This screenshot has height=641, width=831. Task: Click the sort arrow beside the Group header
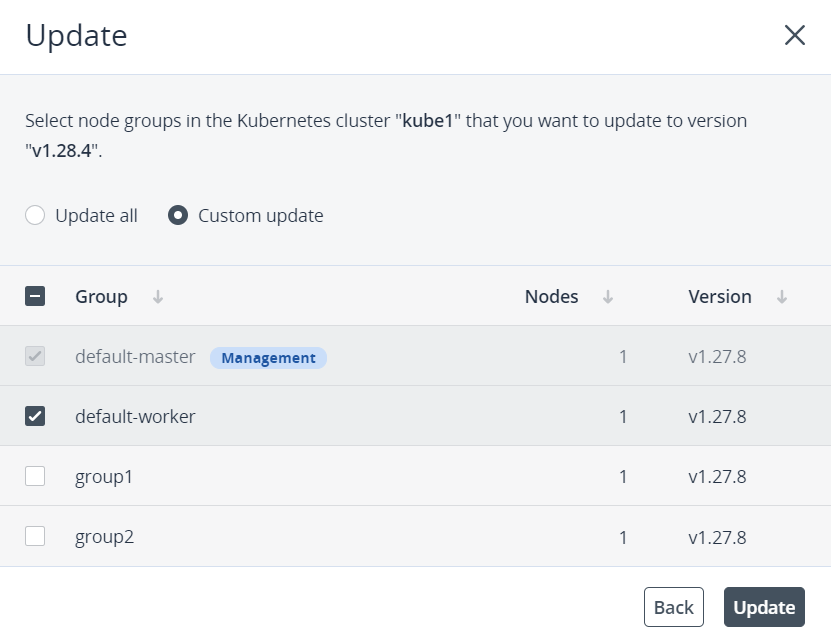(x=158, y=297)
